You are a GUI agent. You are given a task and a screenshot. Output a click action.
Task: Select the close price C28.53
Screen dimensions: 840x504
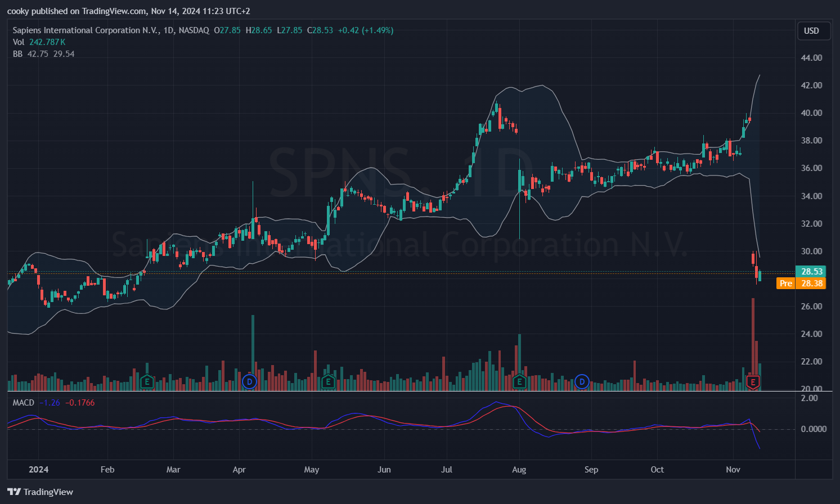[320, 30]
